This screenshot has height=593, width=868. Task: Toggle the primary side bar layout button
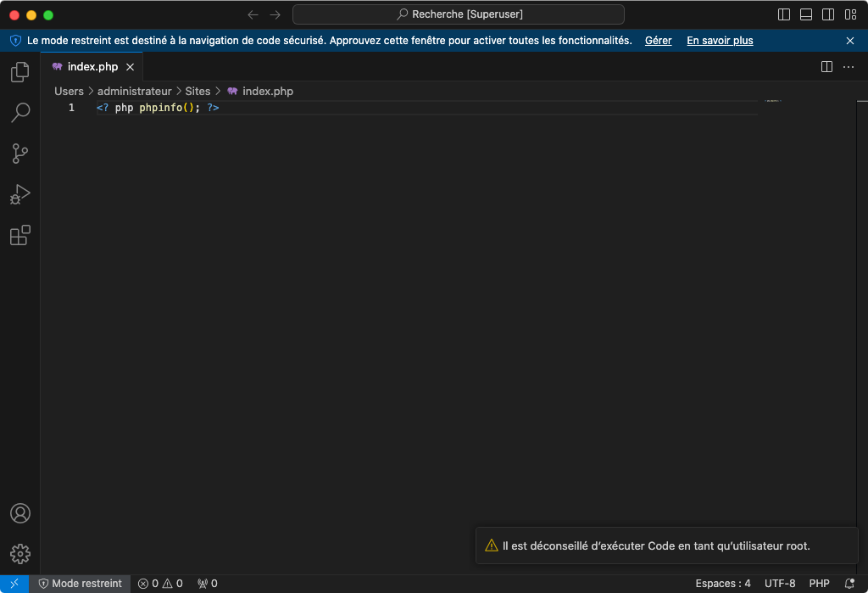click(784, 14)
